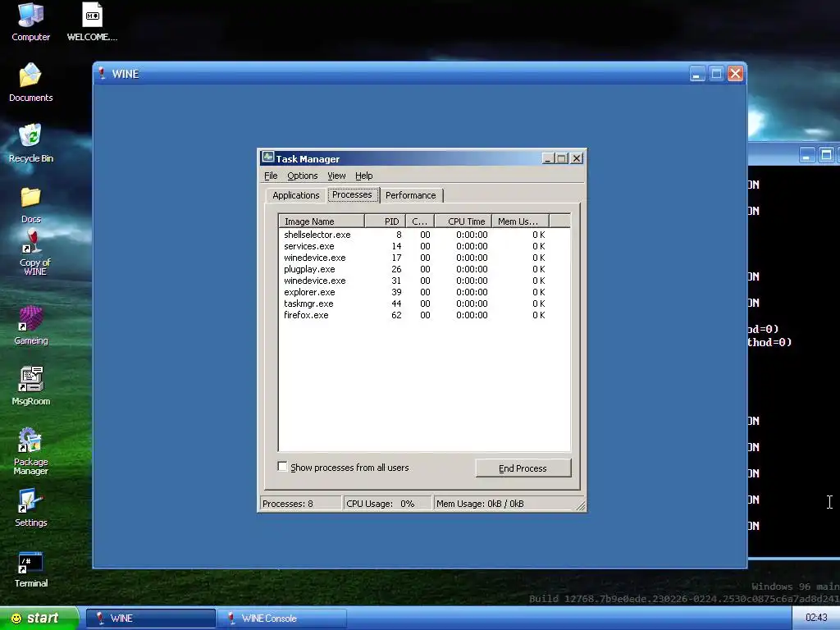
Task: Minimize the Task Manager window
Action: 547,158
